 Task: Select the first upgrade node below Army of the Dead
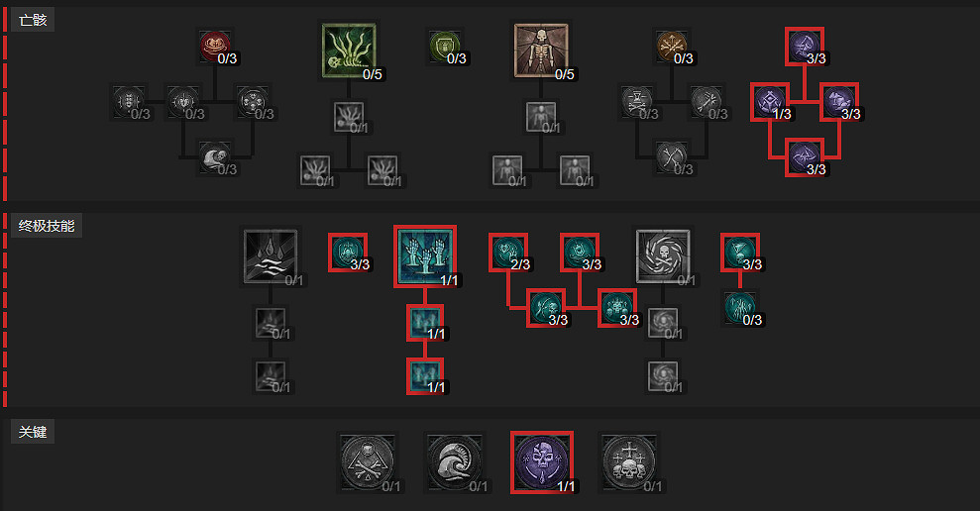[426, 323]
